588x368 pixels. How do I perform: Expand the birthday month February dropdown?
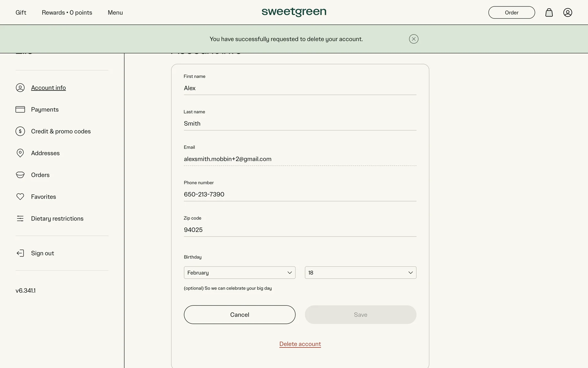pyautogui.click(x=239, y=273)
